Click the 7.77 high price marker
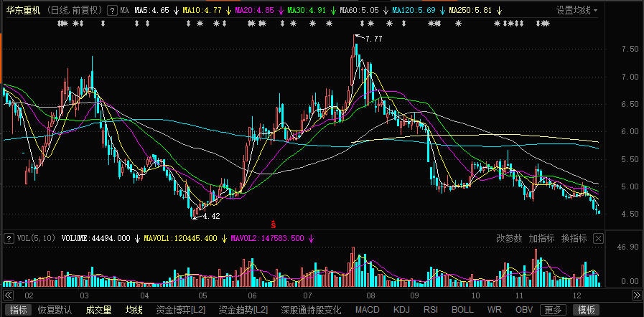Image resolution: width=644 pixels, height=317 pixels. (x=372, y=39)
